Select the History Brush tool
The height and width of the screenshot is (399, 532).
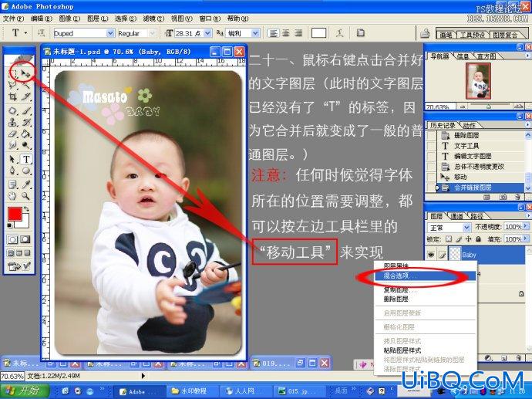pyautogui.click(x=26, y=122)
